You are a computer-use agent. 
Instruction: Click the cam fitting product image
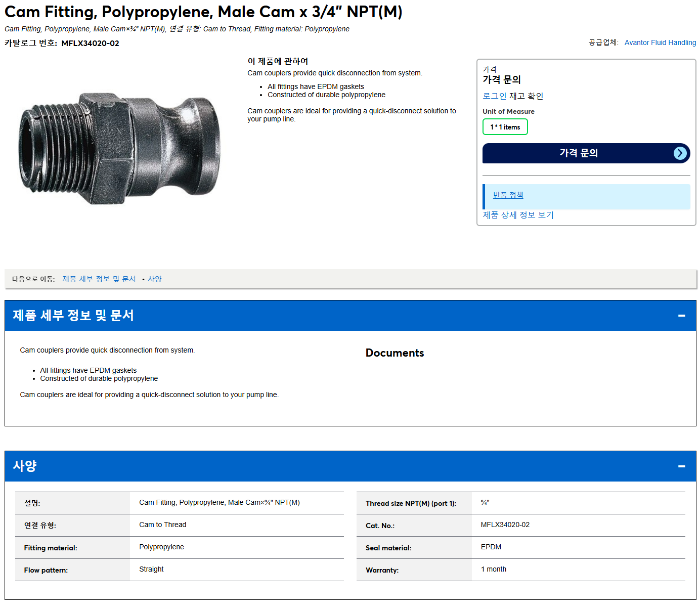[119, 148]
